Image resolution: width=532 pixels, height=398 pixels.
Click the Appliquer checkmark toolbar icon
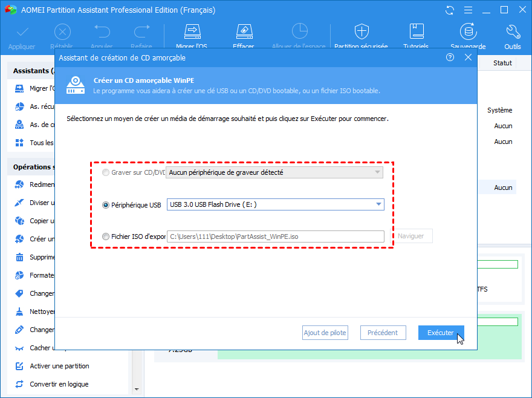click(22, 32)
